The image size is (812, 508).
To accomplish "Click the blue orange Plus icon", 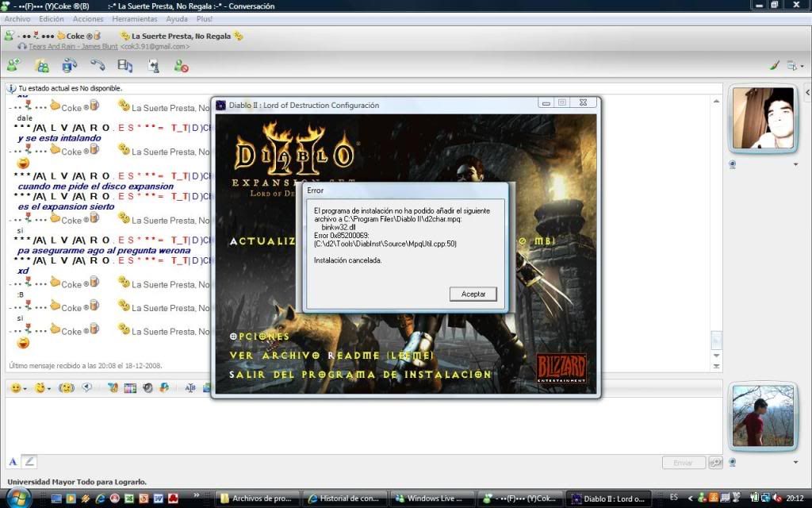I will (164, 387).
